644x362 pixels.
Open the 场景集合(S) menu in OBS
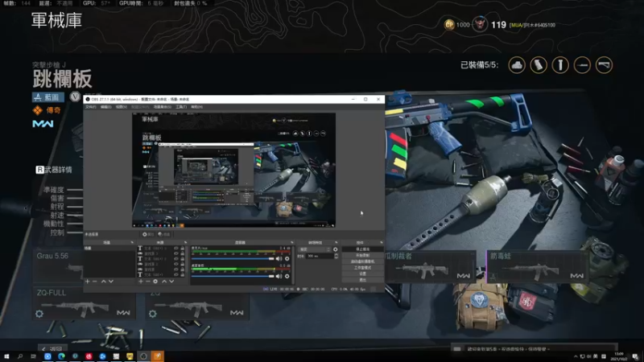(x=163, y=107)
